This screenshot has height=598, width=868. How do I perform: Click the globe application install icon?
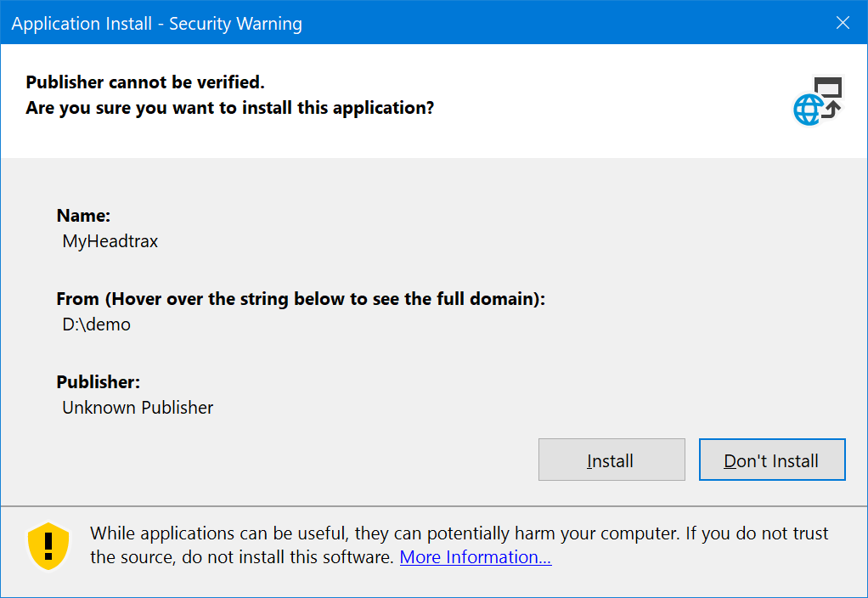coord(816,101)
